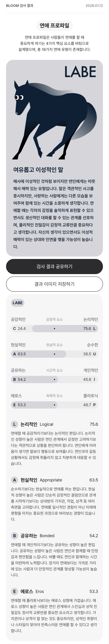Click the C 24.4 score on the bar
This screenshot has width=109, height=644.
click(19, 329)
